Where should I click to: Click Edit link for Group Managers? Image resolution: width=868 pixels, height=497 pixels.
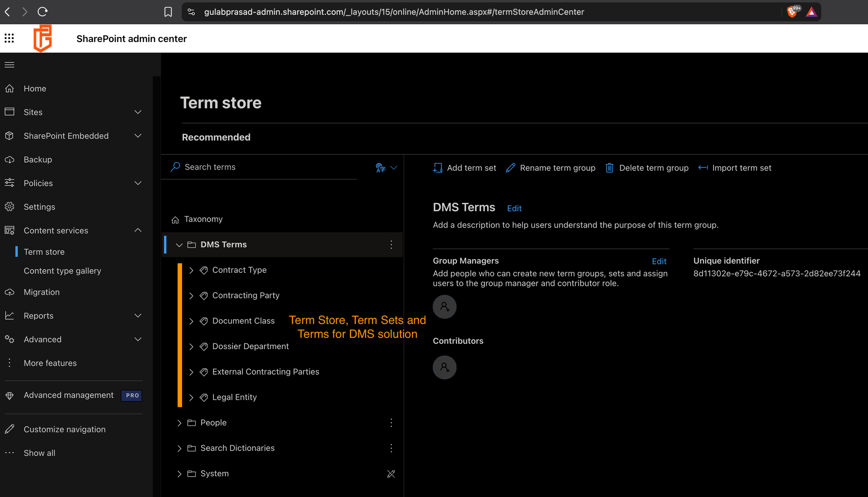[x=659, y=261]
